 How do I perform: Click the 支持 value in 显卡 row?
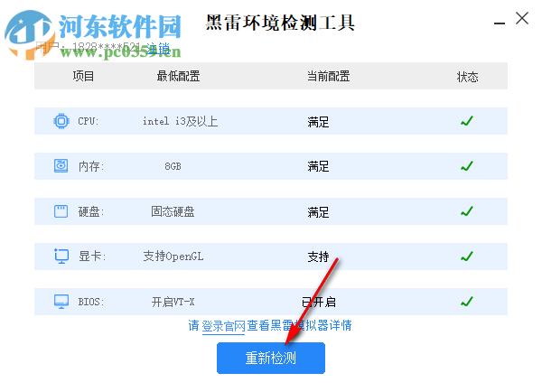[x=318, y=257]
